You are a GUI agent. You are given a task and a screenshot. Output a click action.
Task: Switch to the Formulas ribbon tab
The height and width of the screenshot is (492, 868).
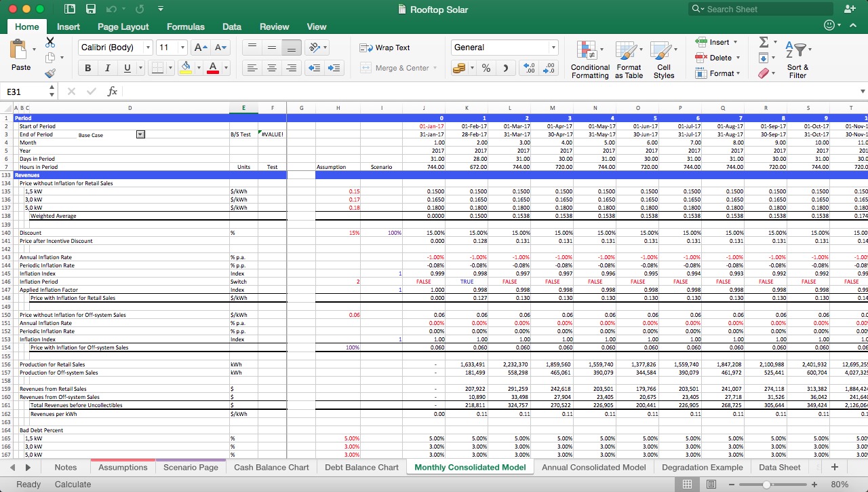[185, 26]
